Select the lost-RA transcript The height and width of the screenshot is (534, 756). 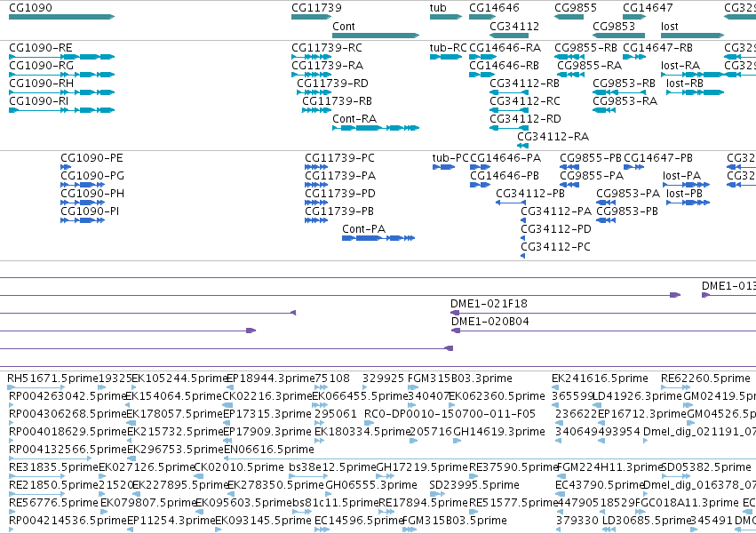point(692,75)
